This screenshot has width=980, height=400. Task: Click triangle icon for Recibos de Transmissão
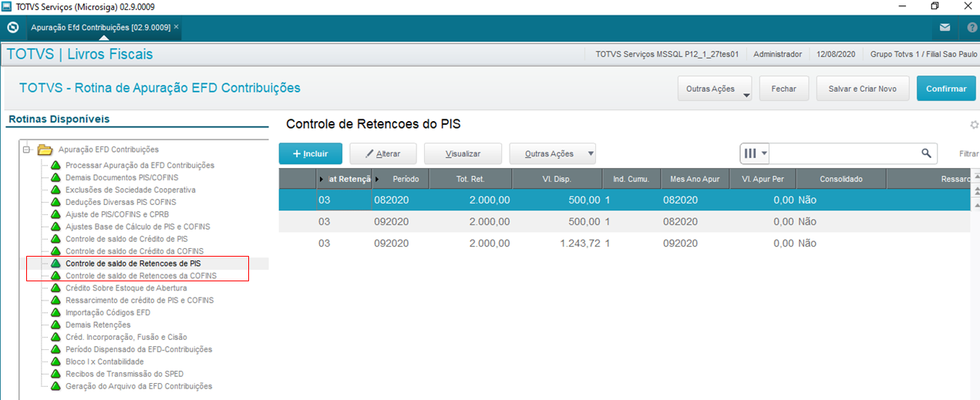tap(56, 374)
